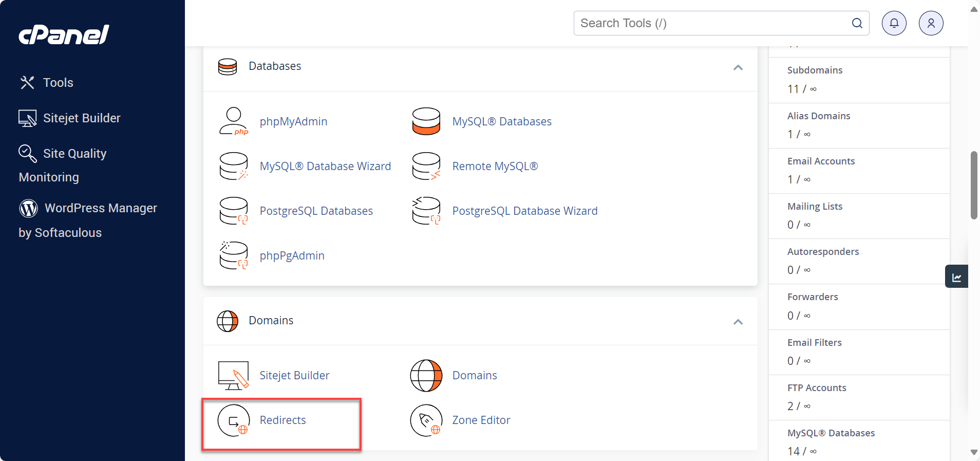Click the Redirects icon
Screen dimensions: 980x461
tap(234, 420)
